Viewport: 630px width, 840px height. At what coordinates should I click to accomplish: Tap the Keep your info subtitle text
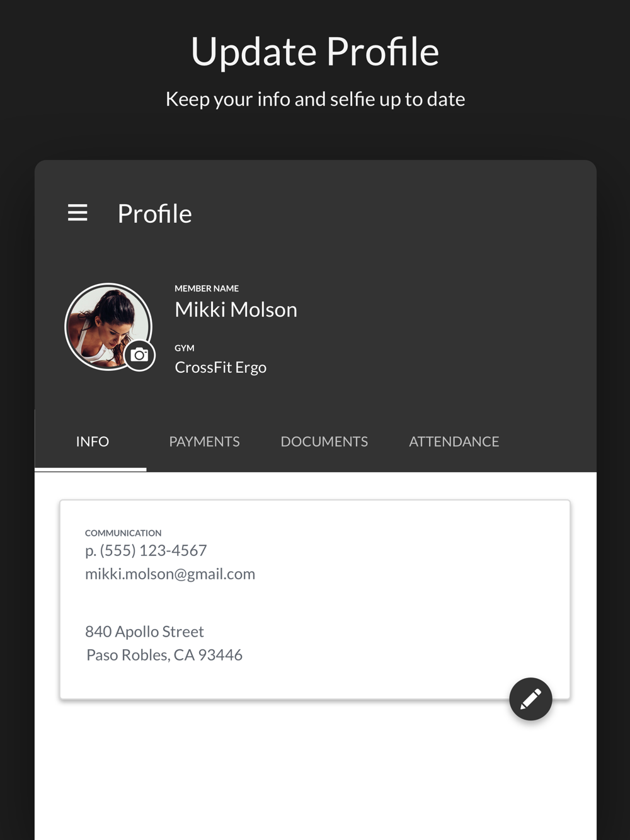(315, 99)
